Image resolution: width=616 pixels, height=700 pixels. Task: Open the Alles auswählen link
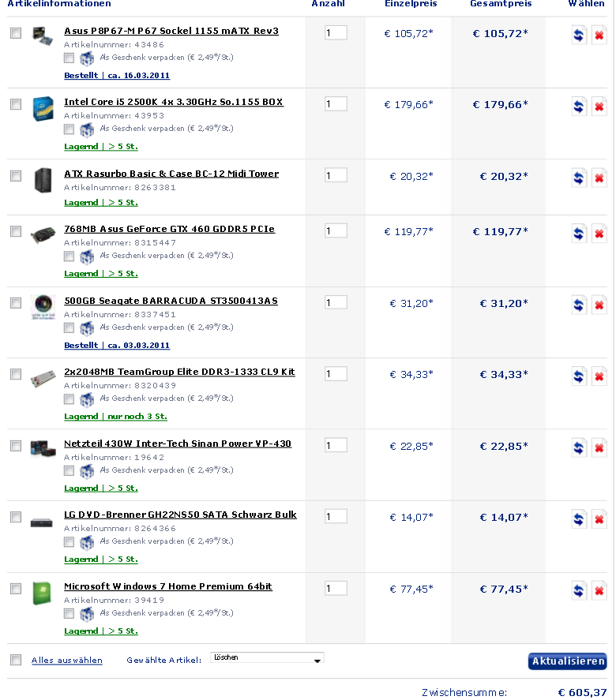click(67, 660)
